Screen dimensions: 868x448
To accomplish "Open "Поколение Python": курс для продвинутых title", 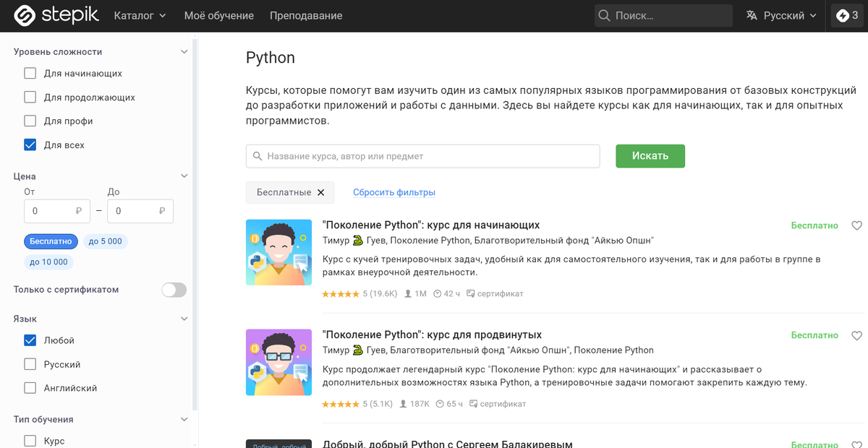I will point(432,335).
